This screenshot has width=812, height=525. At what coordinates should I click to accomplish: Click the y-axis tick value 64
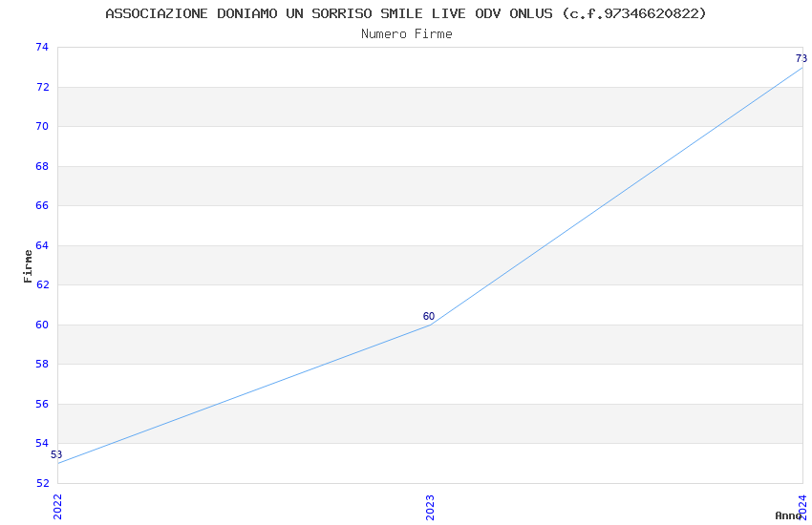coord(42,245)
